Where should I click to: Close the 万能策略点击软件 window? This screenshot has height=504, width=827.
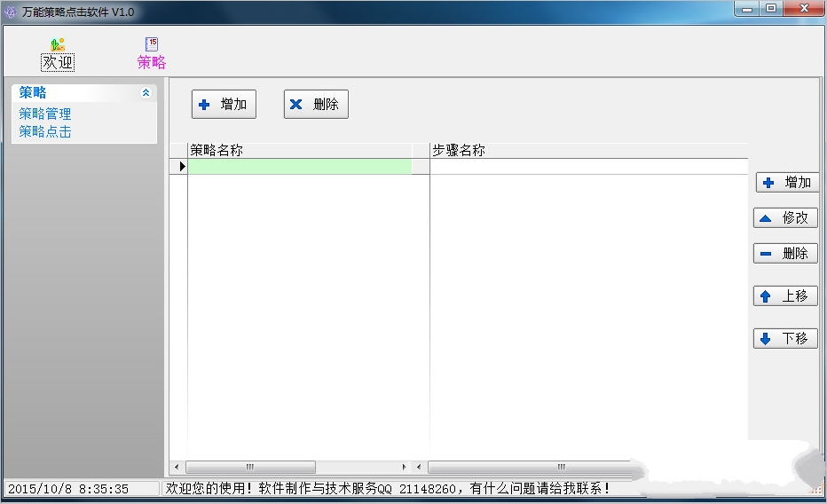click(804, 9)
